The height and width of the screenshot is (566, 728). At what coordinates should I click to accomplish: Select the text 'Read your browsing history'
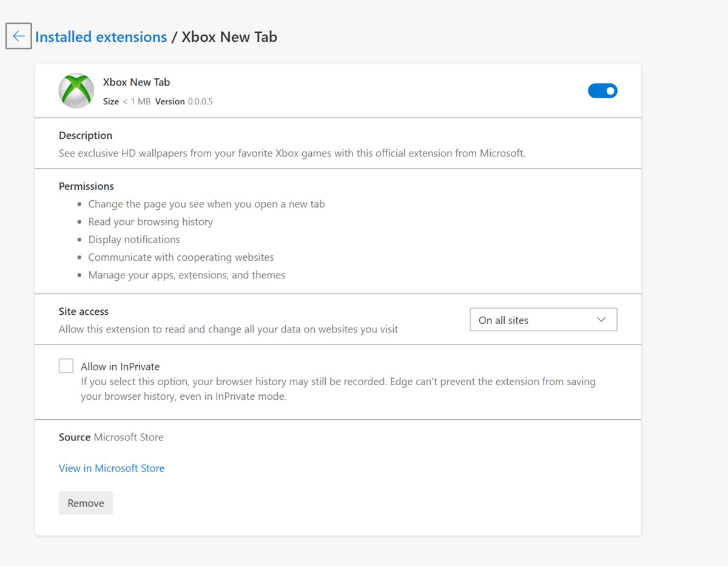tap(150, 222)
